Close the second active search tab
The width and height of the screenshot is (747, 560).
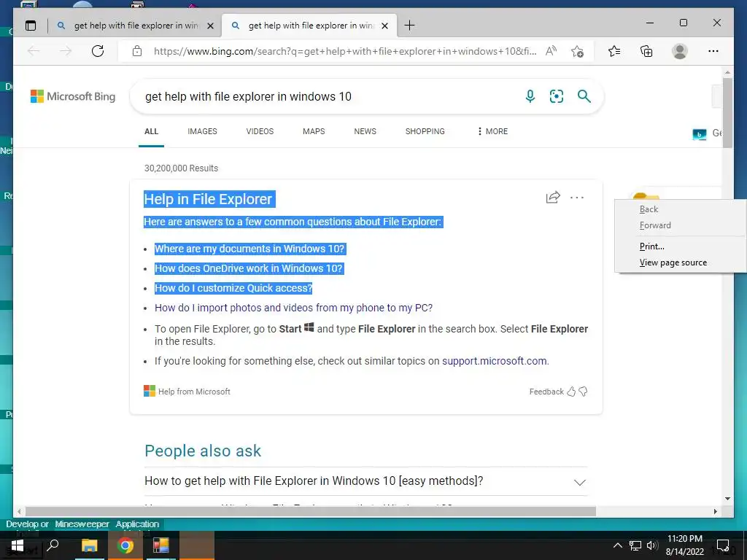pos(385,26)
